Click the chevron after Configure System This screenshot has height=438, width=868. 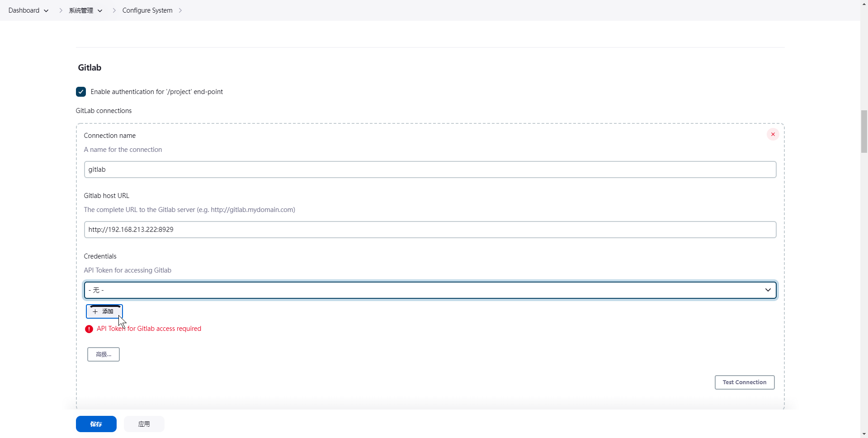coord(180,10)
